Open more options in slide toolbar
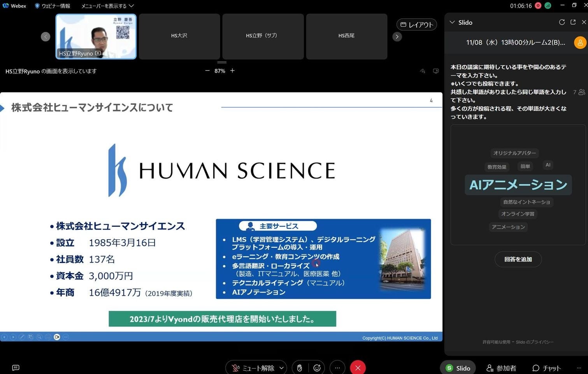 click(x=66, y=337)
